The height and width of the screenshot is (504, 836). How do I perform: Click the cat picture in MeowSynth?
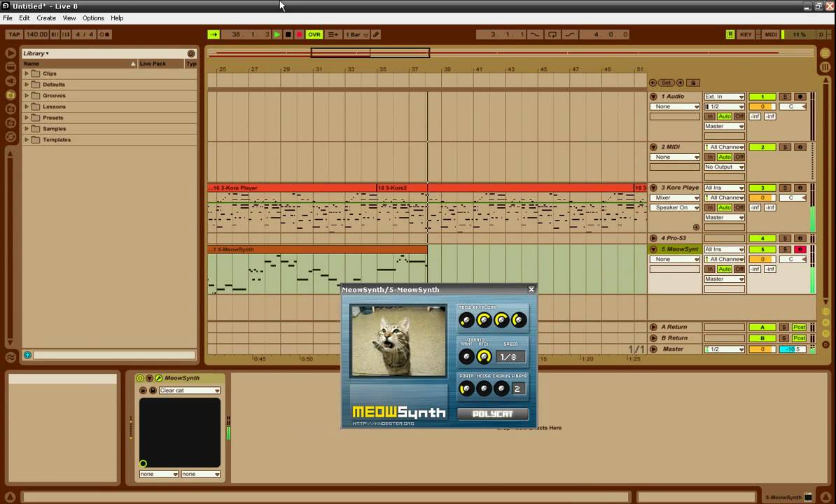[x=398, y=341]
